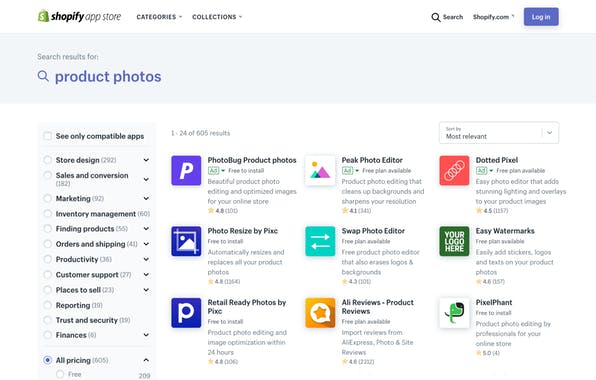Open Ali Reviews - Product Reviews link

tap(377, 307)
